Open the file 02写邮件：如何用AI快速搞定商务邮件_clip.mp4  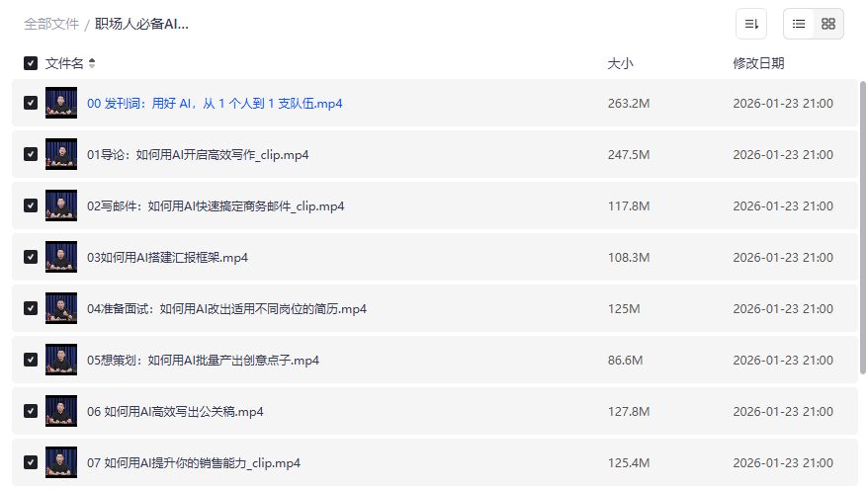click(216, 206)
